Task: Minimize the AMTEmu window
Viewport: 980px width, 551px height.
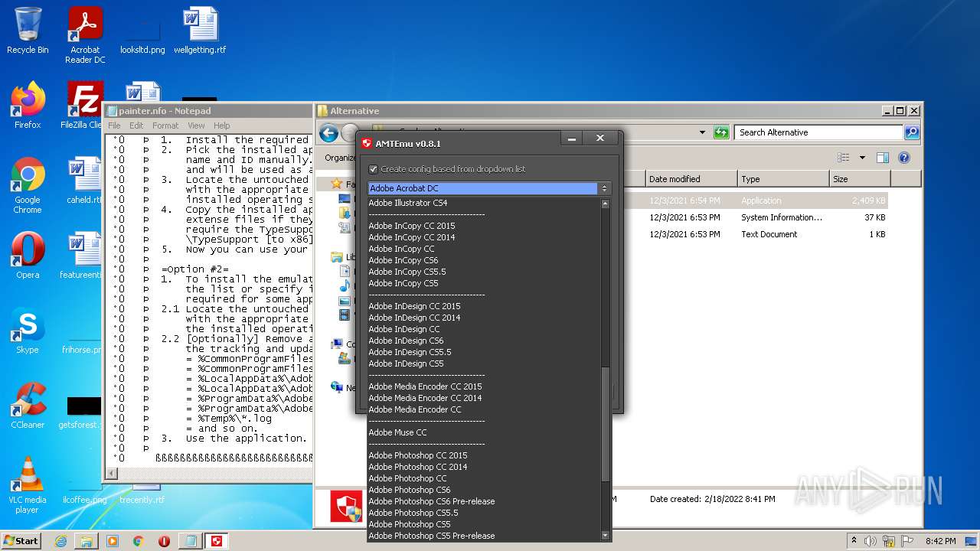Action: [571, 139]
